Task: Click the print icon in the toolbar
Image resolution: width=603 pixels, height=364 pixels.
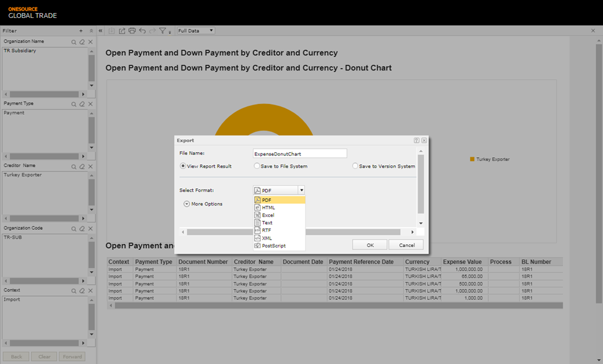Action: coord(132,31)
